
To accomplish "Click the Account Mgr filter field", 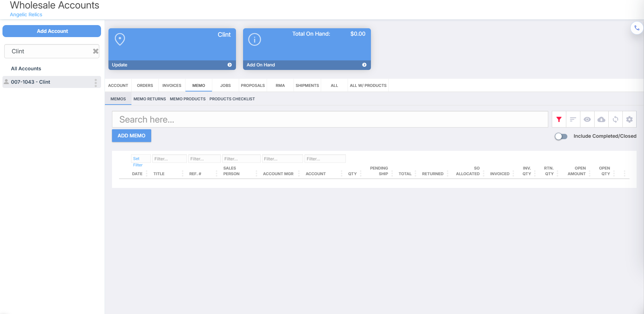I will pyautogui.click(x=283, y=159).
